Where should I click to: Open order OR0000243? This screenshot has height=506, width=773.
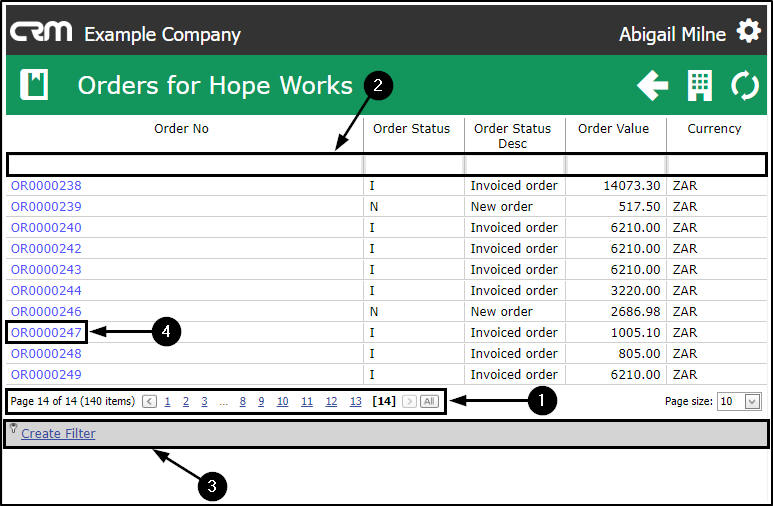(46, 270)
